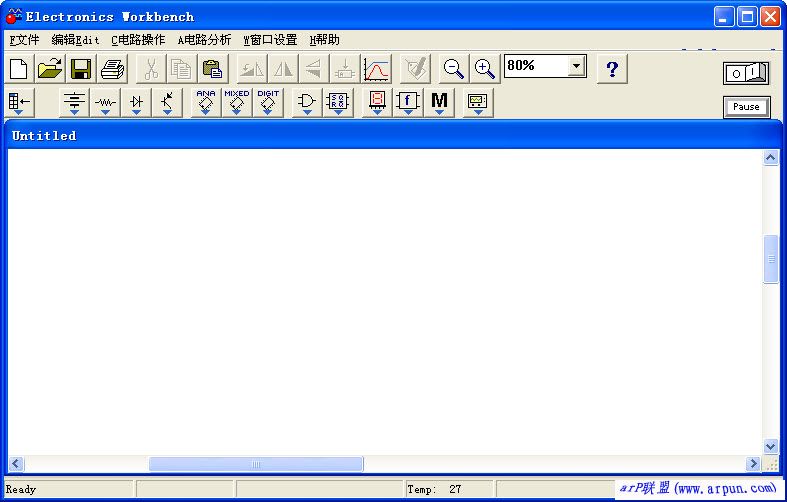Minimize the Electronics Workbench window
The height and width of the screenshot is (502, 787).
point(724,17)
